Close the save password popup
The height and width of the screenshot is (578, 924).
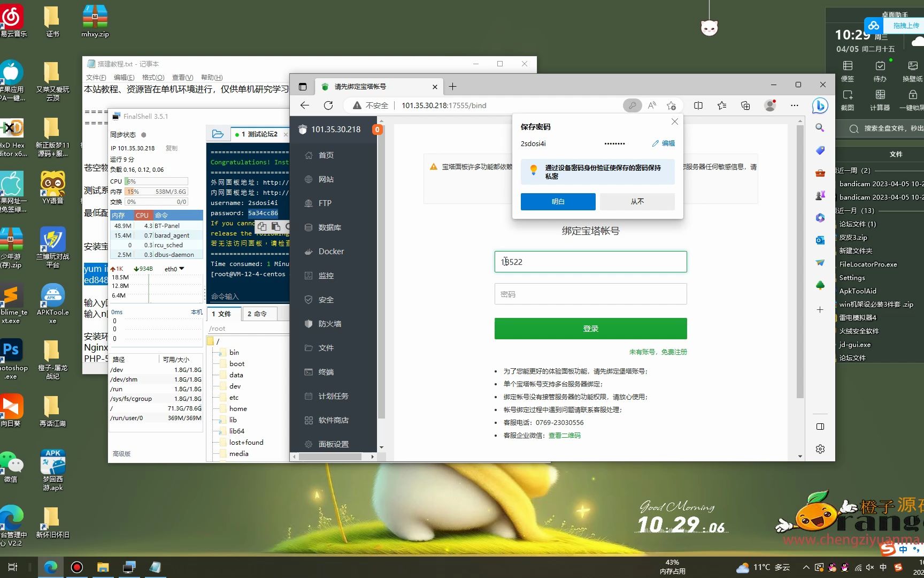click(x=675, y=121)
